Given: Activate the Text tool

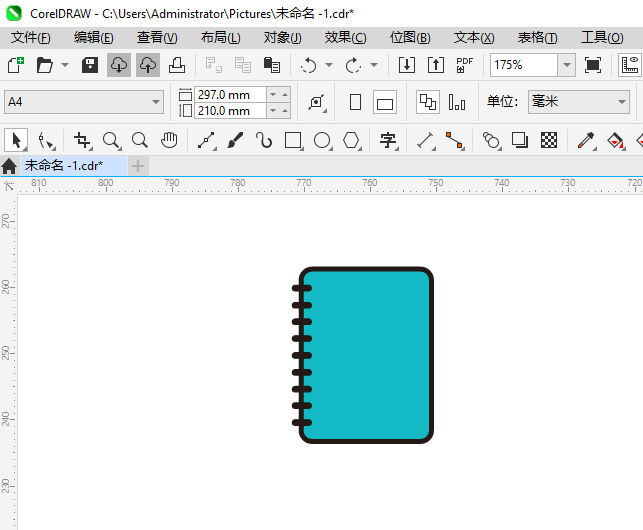Looking at the screenshot, I should pyautogui.click(x=388, y=140).
